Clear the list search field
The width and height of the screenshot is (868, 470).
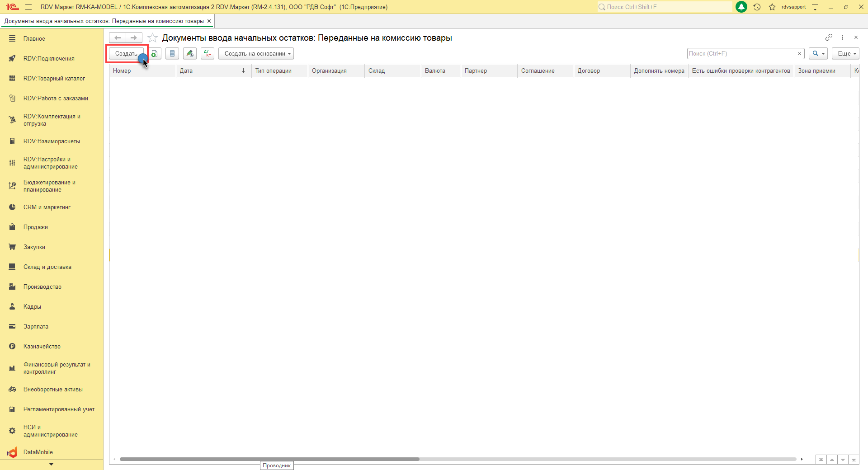(x=800, y=53)
